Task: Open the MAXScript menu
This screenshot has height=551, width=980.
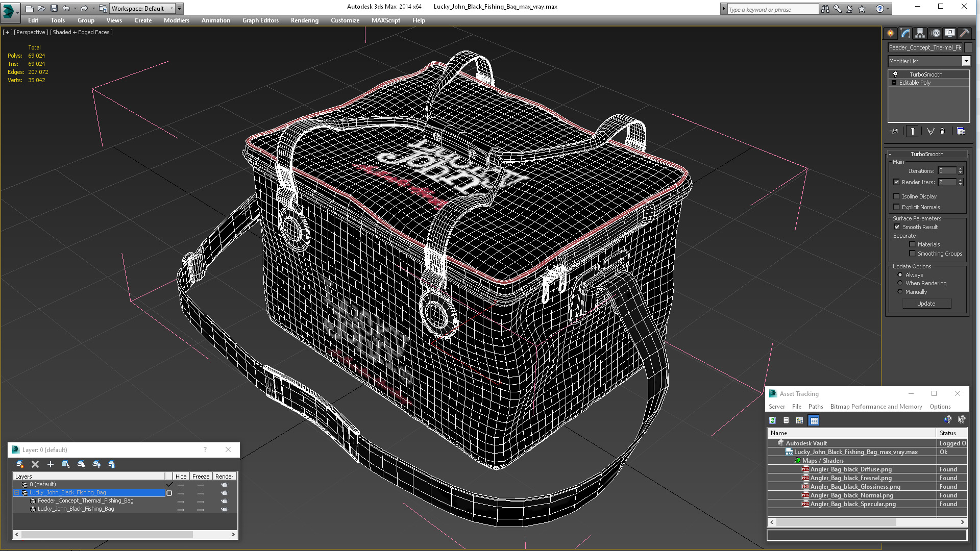Action: (x=386, y=20)
